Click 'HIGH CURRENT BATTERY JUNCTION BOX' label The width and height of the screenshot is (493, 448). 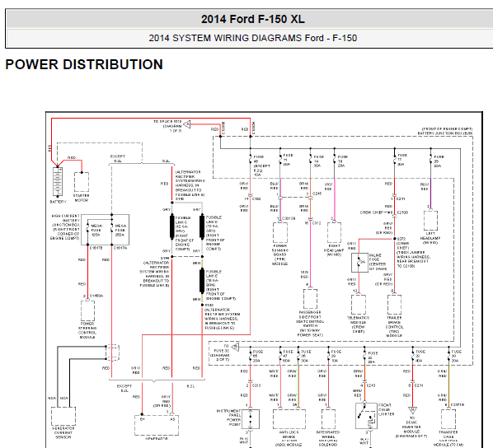click(65, 227)
